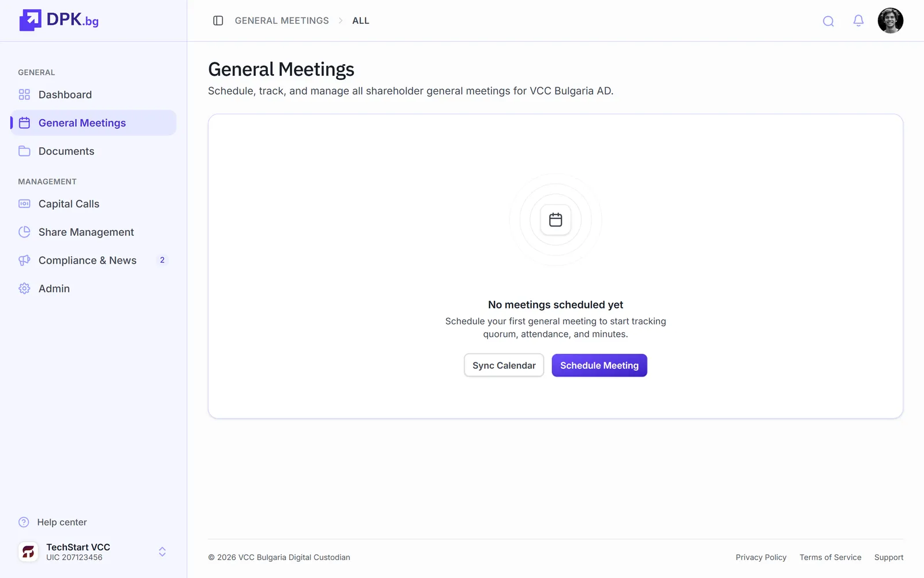Click the ALL breadcrumb item
Screen dimensions: 924x578
click(x=361, y=21)
